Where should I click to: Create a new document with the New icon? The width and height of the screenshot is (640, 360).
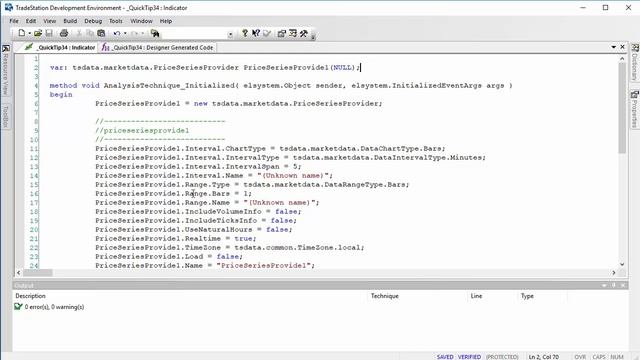point(21,33)
